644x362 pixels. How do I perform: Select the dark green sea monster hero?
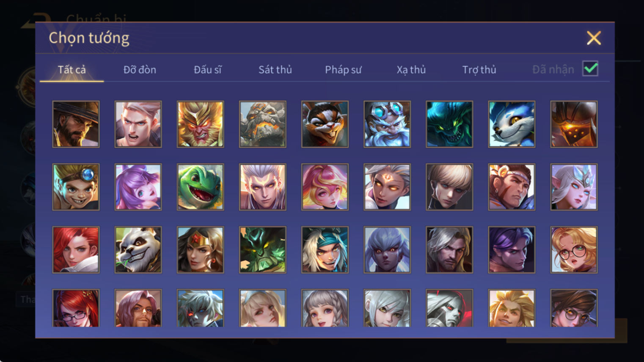(x=449, y=124)
